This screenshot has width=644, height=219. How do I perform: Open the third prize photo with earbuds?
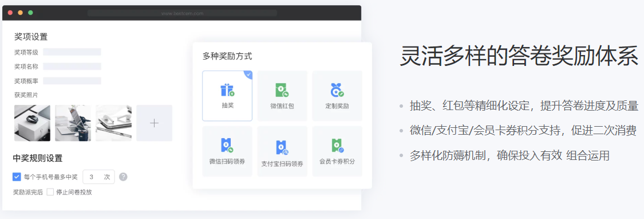[x=114, y=123]
